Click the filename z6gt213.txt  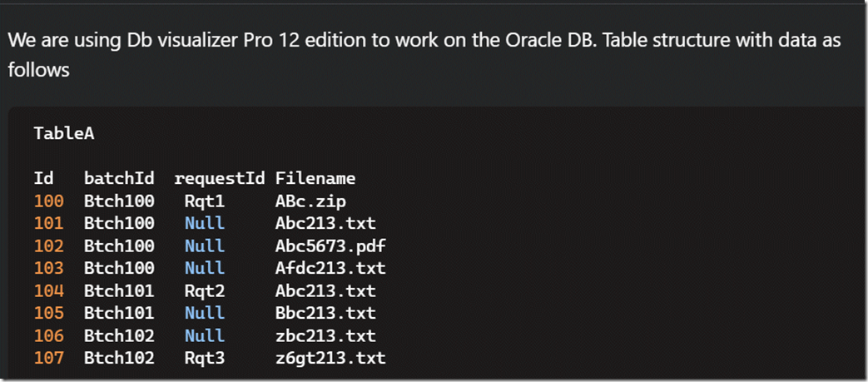[330, 359]
